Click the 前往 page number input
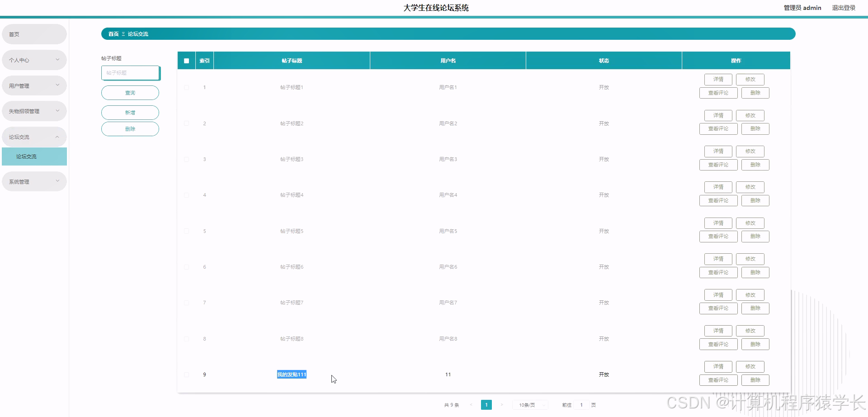This screenshot has height=417, width=868. click(x=581, y=405)
